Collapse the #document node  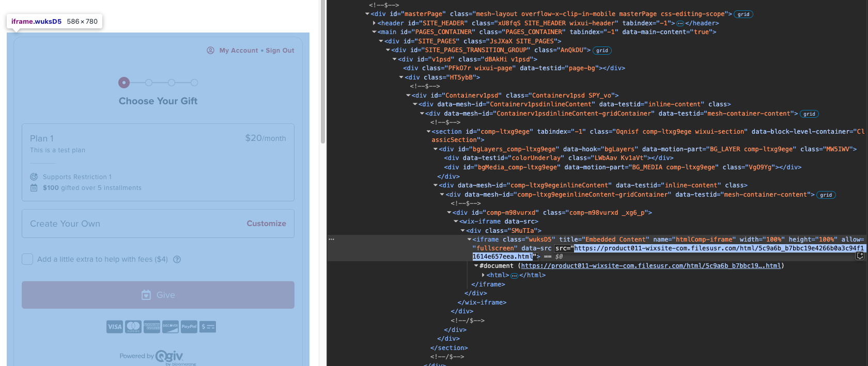(476, 266)
